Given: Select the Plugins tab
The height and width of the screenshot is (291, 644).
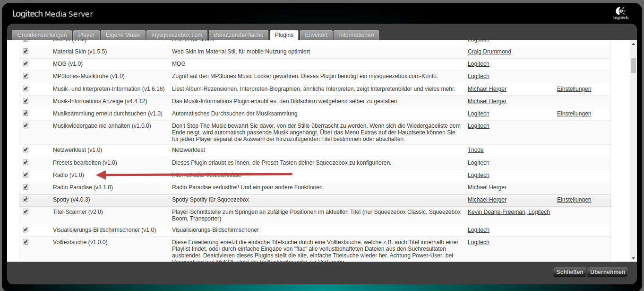Looking at the screenshot, I should pos(284,35).
